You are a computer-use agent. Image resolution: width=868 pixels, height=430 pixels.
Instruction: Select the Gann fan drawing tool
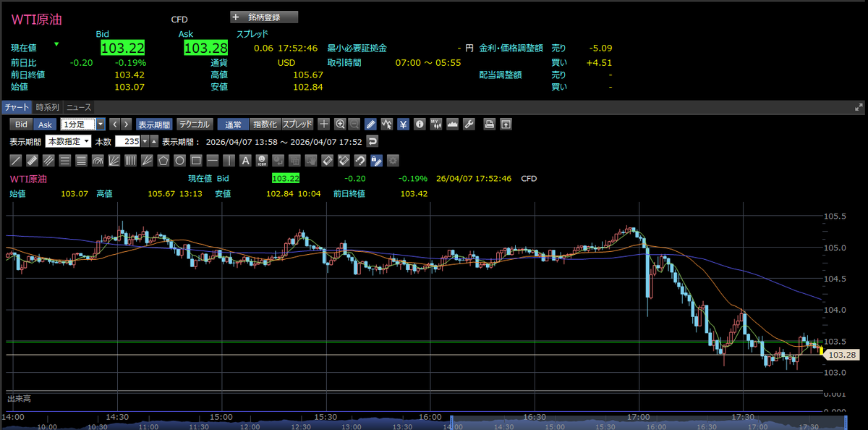147,160
